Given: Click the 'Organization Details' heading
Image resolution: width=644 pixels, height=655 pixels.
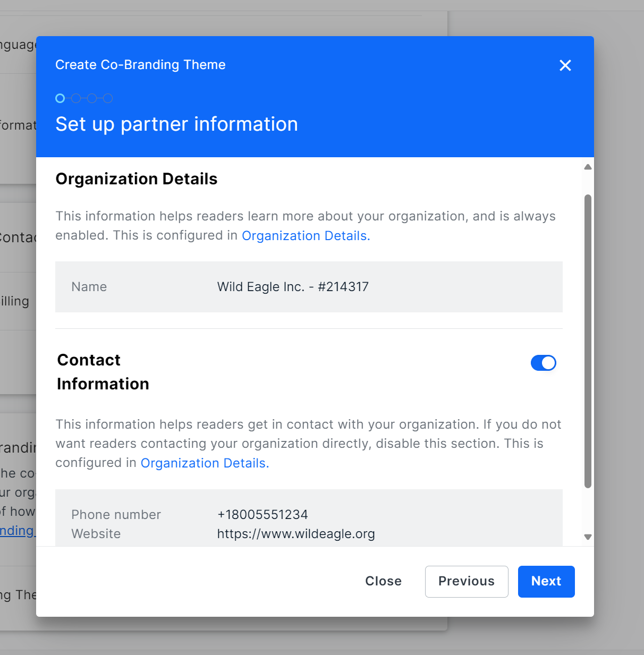Looking at the screenshot, I should click(x=137, y=179).
